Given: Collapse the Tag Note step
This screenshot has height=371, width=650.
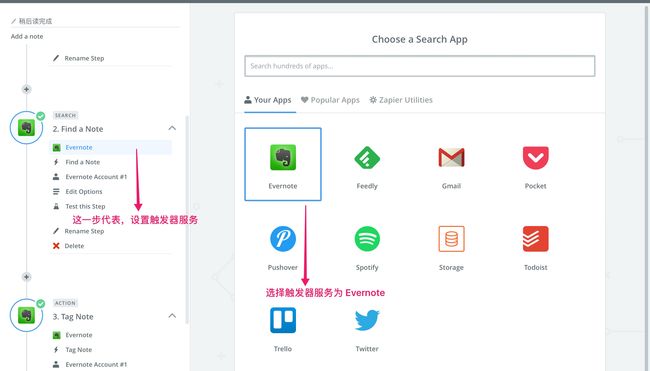Looking at the screenshot, I should tap(172, 316).
